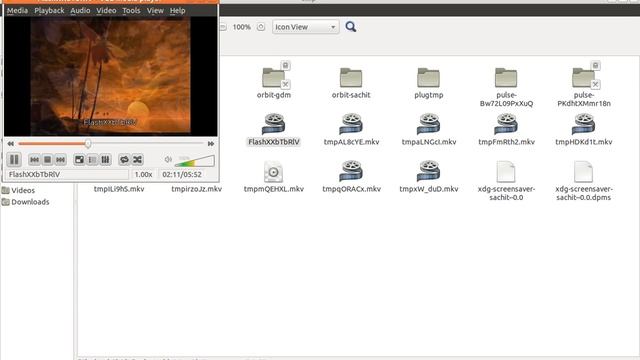The width and height of the screenshot is (640, 360).
Task: Mute audio with speaker icon
Action: 168,160
